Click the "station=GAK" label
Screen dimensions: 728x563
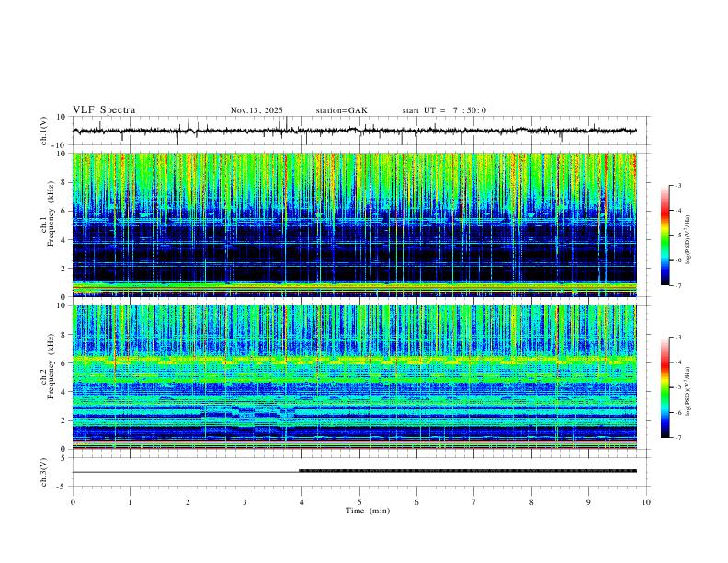coord(341,110)
